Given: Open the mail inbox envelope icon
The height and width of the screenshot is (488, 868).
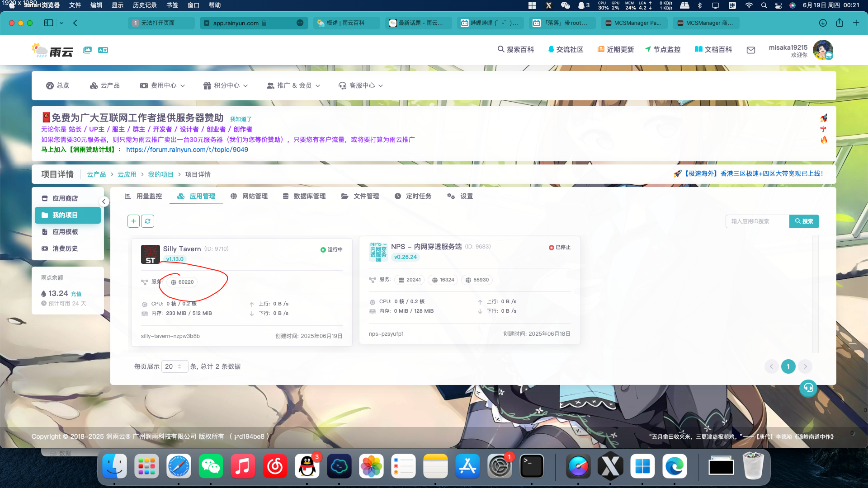Looking at the screenshot, I should click(751, 50).
